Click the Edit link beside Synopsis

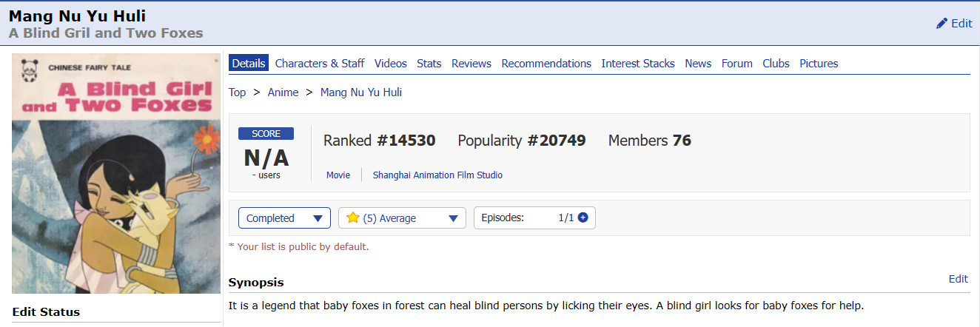[959, 279]
